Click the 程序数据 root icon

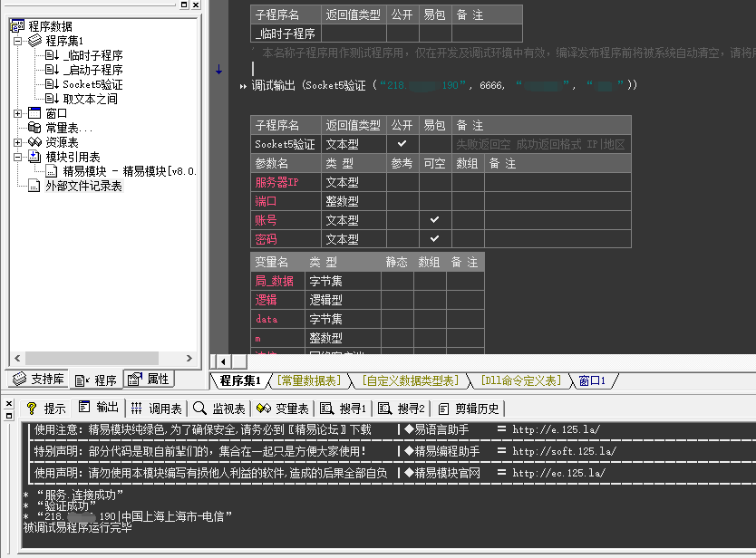click(17, 26)
